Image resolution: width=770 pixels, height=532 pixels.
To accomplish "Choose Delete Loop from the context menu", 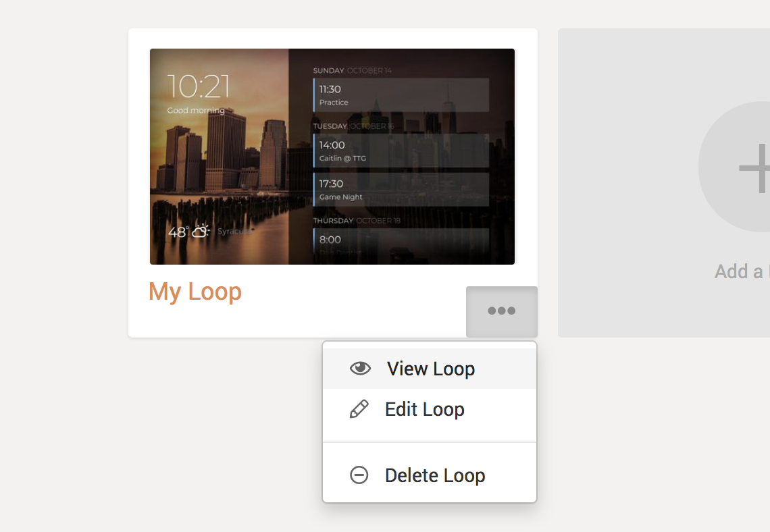I will (435, 475).
